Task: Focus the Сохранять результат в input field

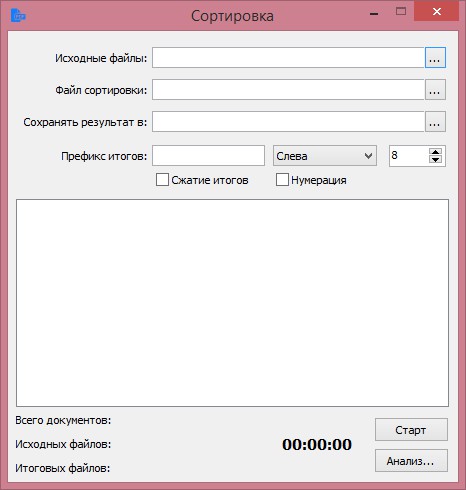Action: click(288, 122)
